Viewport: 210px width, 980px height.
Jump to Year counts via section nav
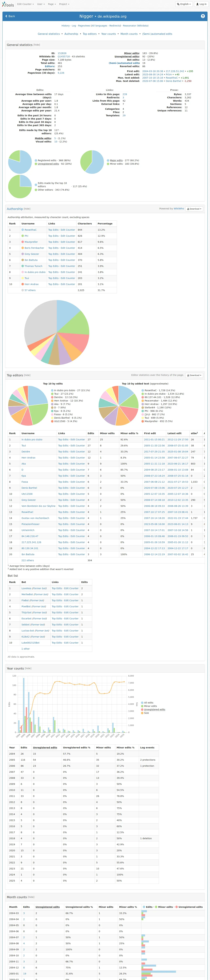tap(109, 34)
